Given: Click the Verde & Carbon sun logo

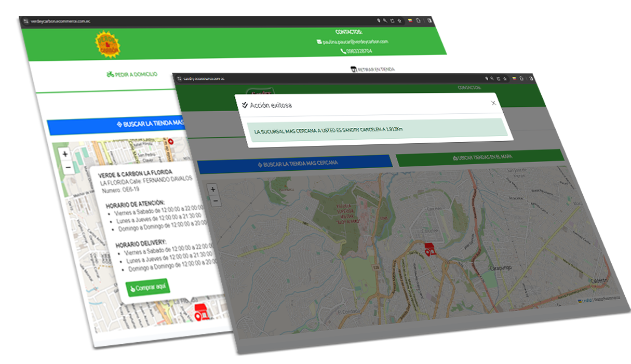Looking at the screenshot, I should (x=107, y=45).
